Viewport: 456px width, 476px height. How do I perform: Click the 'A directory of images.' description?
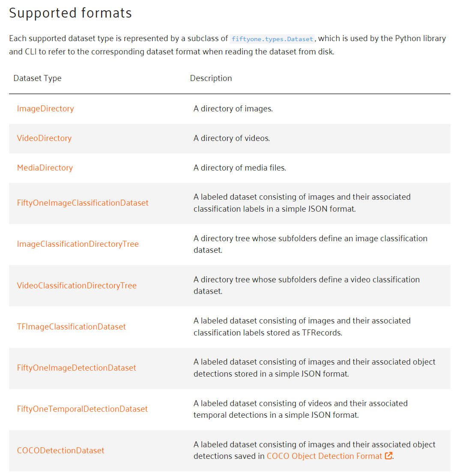tap(233, 109)
